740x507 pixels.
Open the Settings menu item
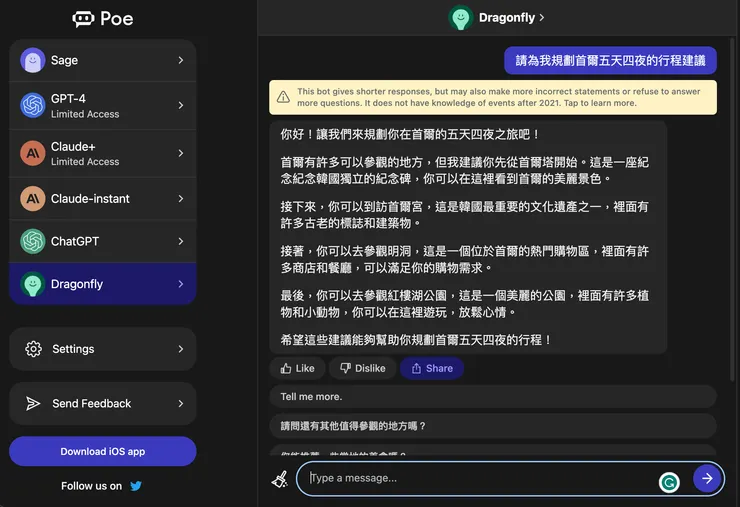102,349
